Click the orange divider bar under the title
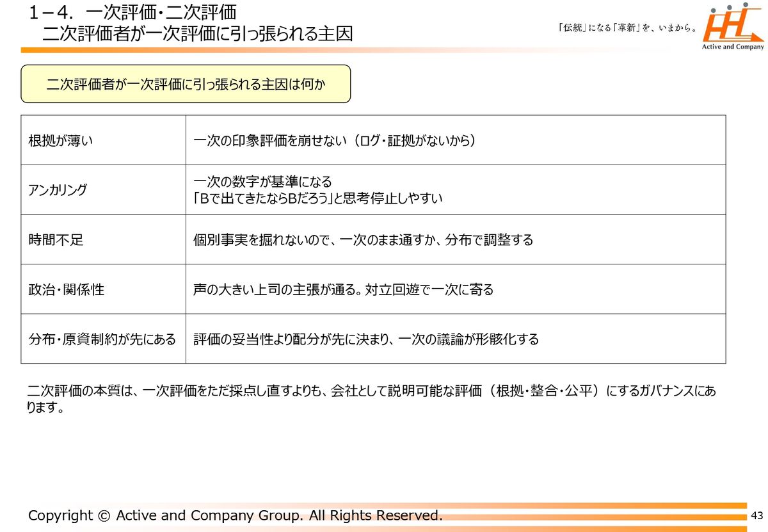The image size is (768, 532). [x=320, y=50]
